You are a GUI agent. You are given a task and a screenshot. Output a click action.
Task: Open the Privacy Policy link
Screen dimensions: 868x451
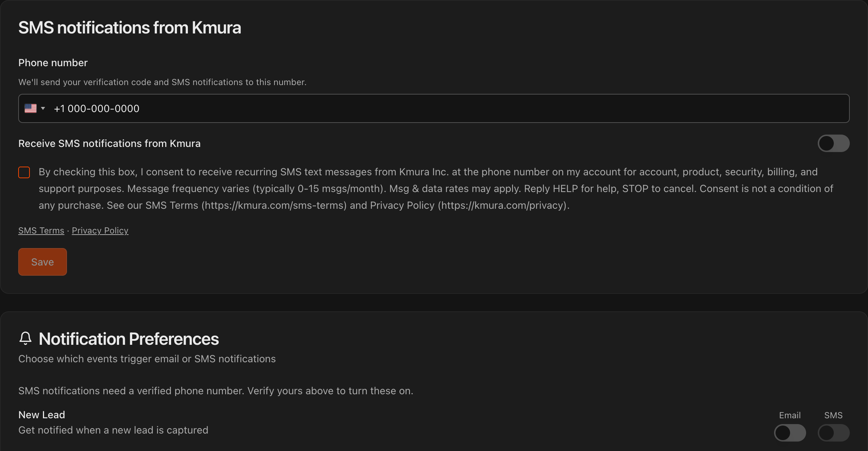click(x=100, y=231)
